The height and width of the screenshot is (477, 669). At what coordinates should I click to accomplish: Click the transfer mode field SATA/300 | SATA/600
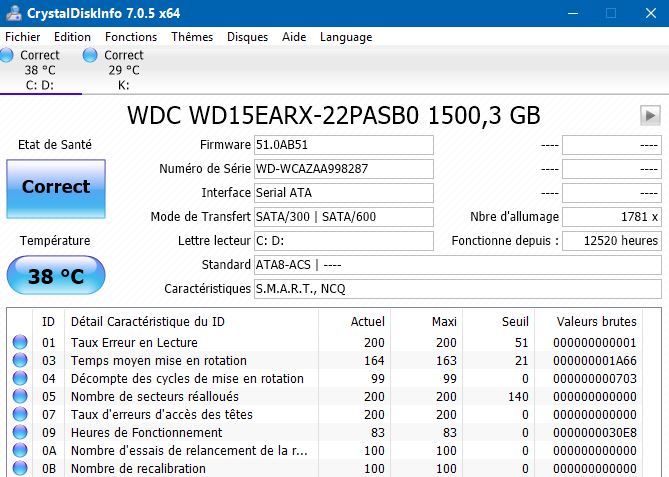[x=344, y=217]
